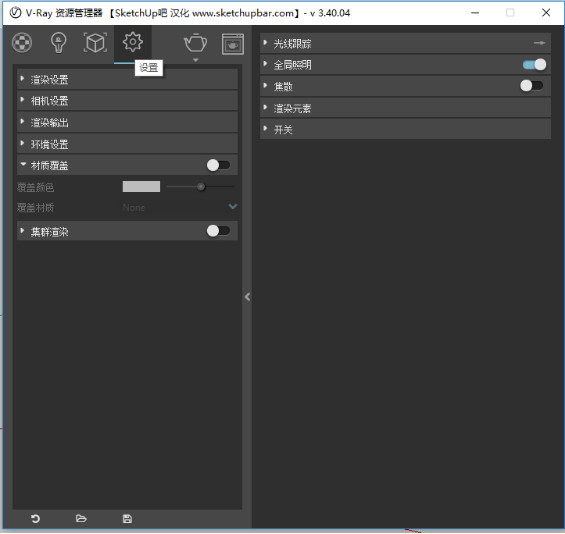Start render with the teapot icon
565x534 pixels.
pyautogui.click(x=195, y=43)
